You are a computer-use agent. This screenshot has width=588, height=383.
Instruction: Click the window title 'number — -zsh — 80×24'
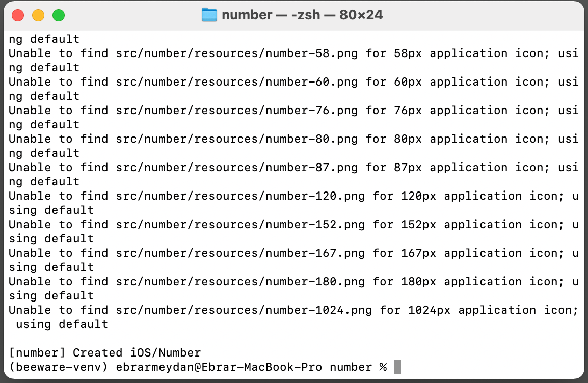(x=302, y=15)
